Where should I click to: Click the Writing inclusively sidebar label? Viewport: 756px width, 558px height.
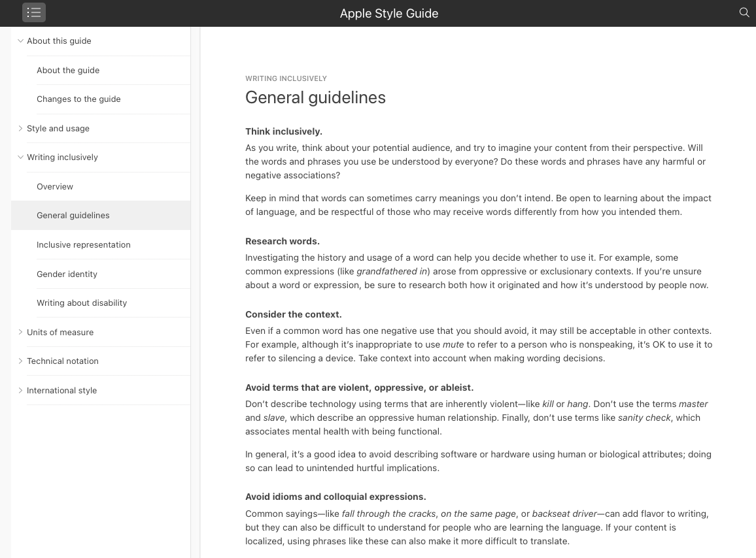62,157
